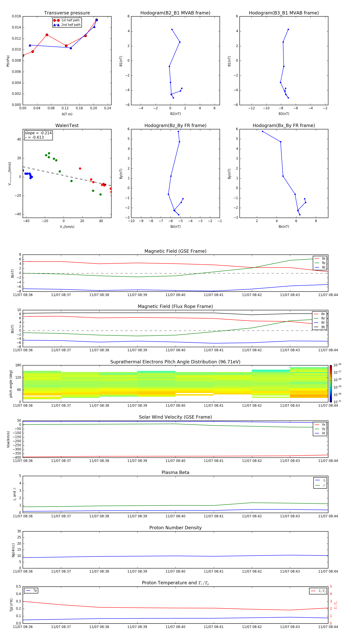The height and width of the screenshot is (644, 351).
Task: Click the 'Magnetic Field (Flux Rope Frame)' title
Action: (175, 307)
